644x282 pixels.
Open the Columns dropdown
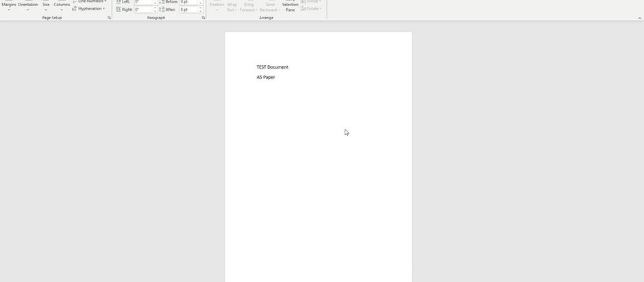point(62,5)
